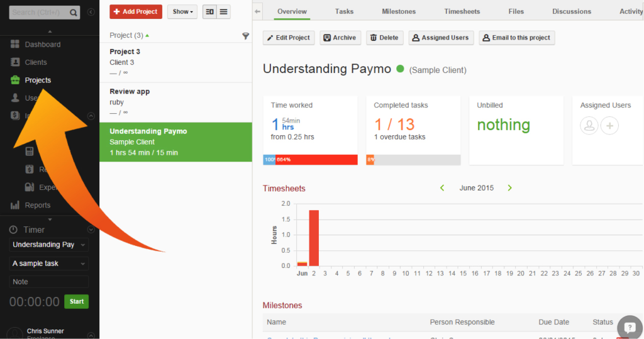Go to next month in Timesheets
644x339 pixels.
(509, 188)
